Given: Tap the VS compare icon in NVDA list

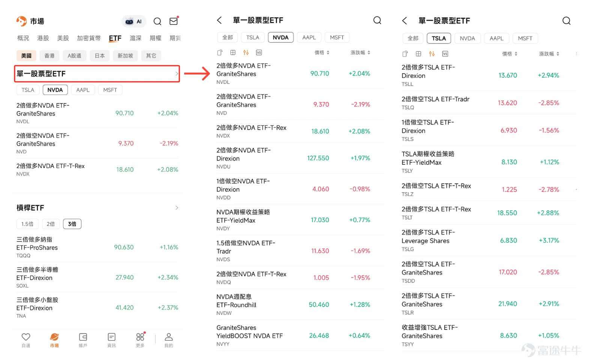Looking at the screenshot, I should click(x=259, y=53).
